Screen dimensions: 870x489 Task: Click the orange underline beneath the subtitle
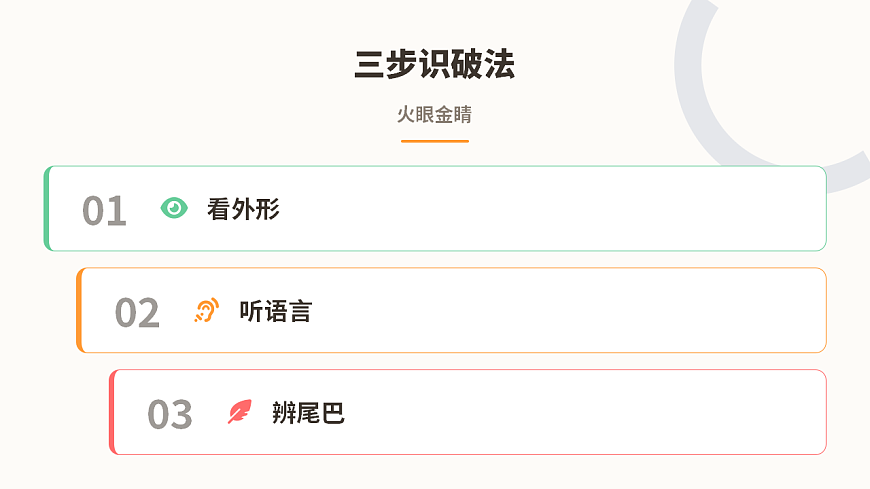point(434,141)
